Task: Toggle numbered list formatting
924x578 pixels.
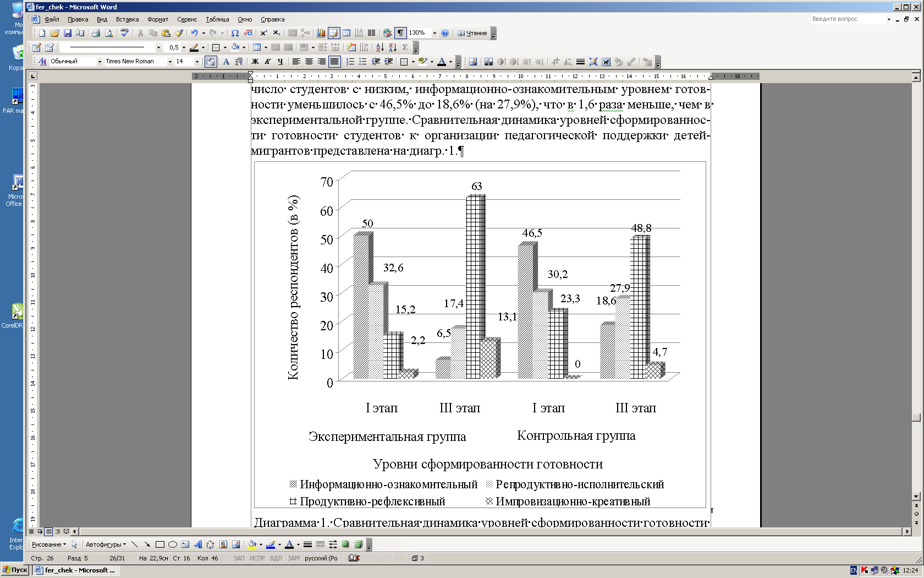Action: point(350,62)
